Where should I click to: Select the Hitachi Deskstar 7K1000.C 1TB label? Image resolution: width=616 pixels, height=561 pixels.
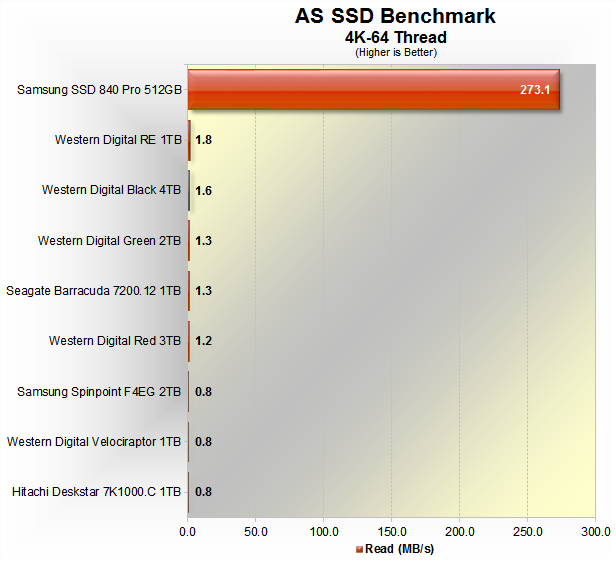click(x=96, y=492)
